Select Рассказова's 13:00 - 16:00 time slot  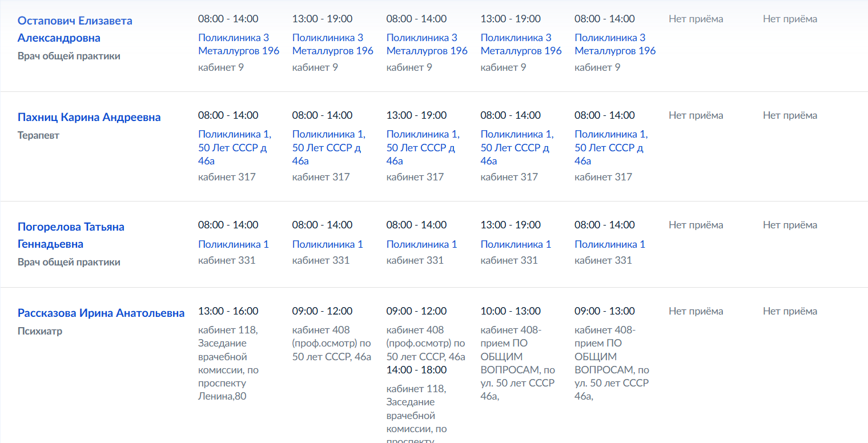point(228,311)
